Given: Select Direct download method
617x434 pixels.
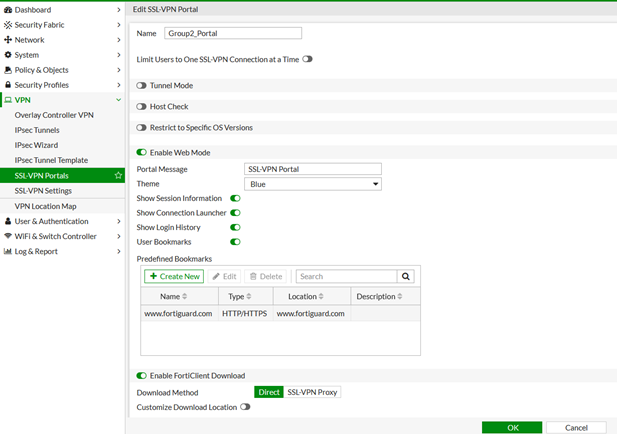Looking at the screenshot, I should tap(269, 392).
